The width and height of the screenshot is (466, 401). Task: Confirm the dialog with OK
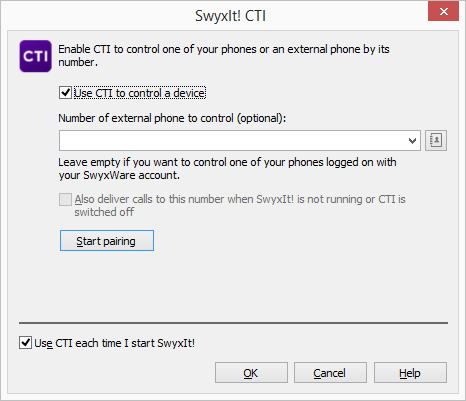click(251, 373)
